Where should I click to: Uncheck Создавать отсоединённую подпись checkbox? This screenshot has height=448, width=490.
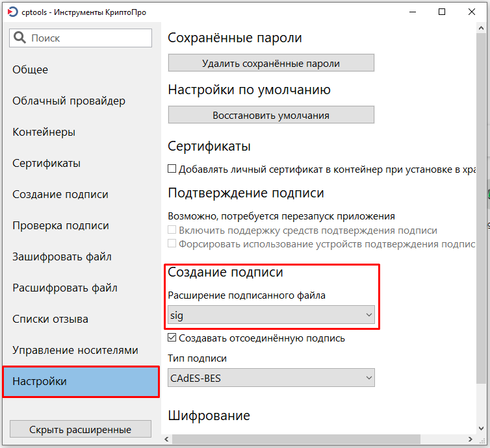pos(172,338)
